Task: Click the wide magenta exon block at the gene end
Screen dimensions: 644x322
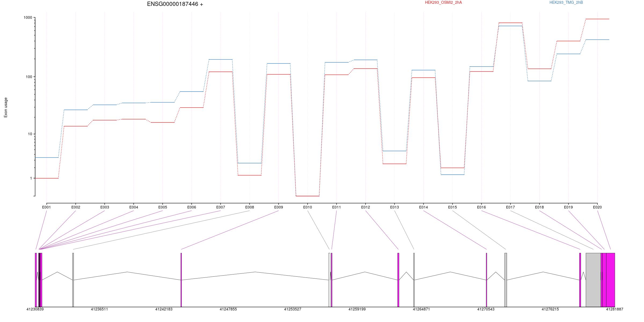Action: [x=610, y=280]
